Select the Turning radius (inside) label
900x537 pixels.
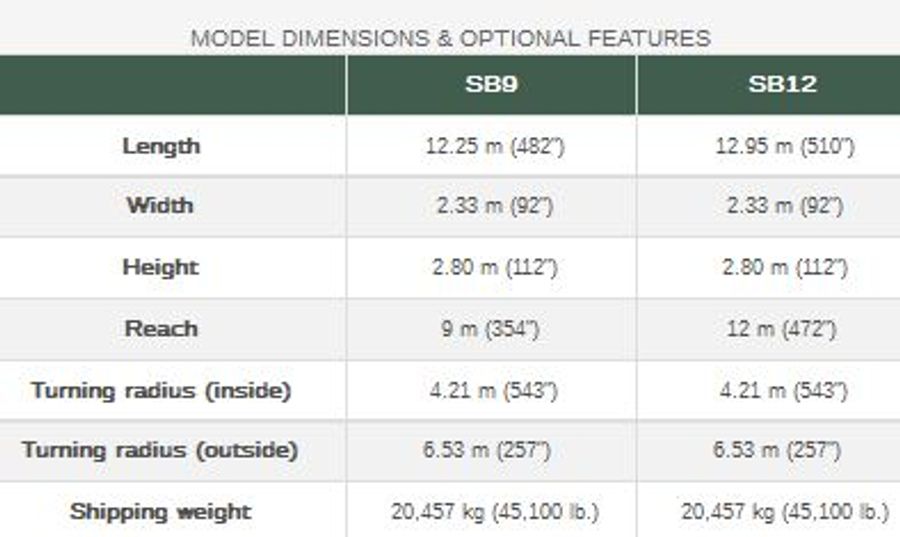click(161, 390)
